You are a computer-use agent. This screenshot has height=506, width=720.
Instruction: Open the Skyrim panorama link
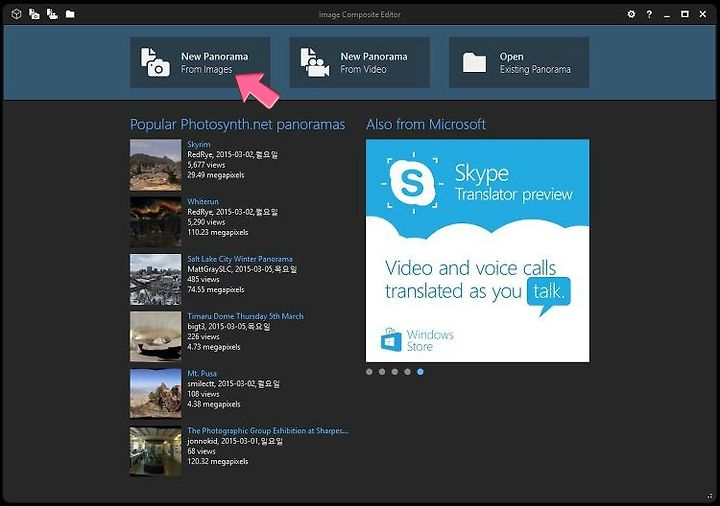pos(199,144)
